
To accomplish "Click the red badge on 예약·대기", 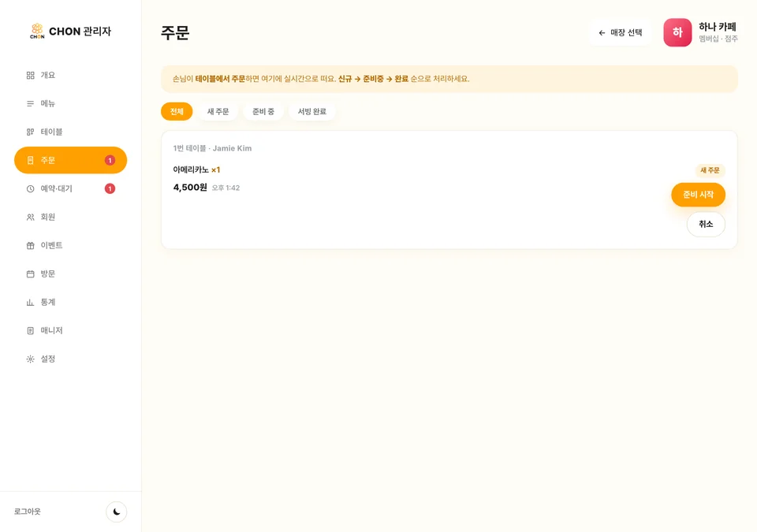I will pyautogui.click(x=110, y=188).
